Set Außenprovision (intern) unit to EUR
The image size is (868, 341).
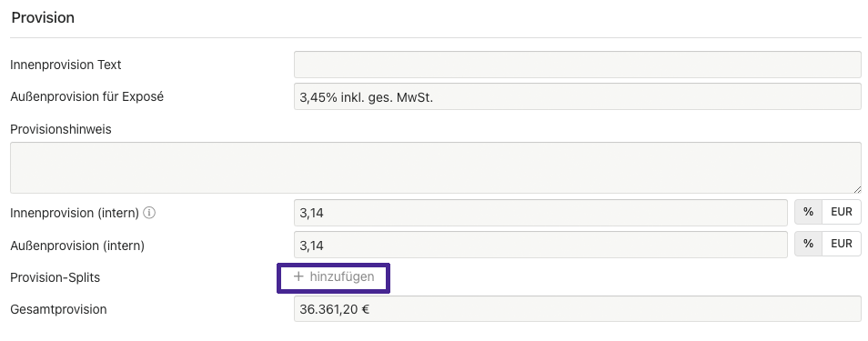pyautogui.click(x=842, y=244)
